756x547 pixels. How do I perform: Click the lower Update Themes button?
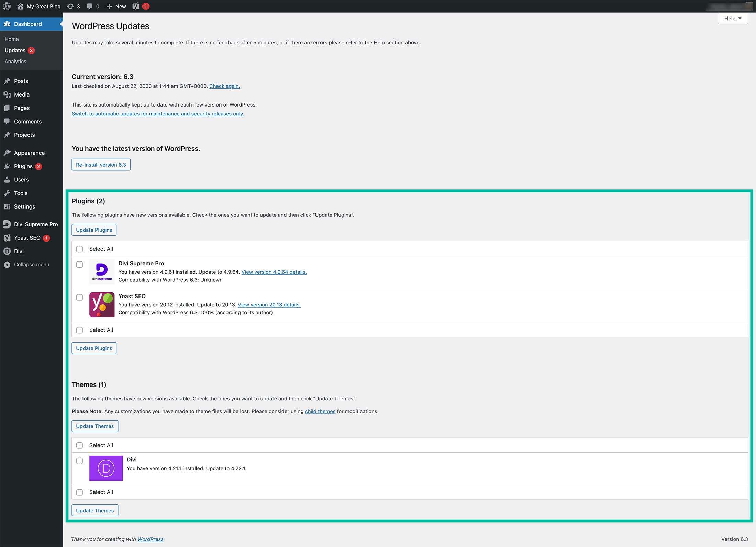95,510
